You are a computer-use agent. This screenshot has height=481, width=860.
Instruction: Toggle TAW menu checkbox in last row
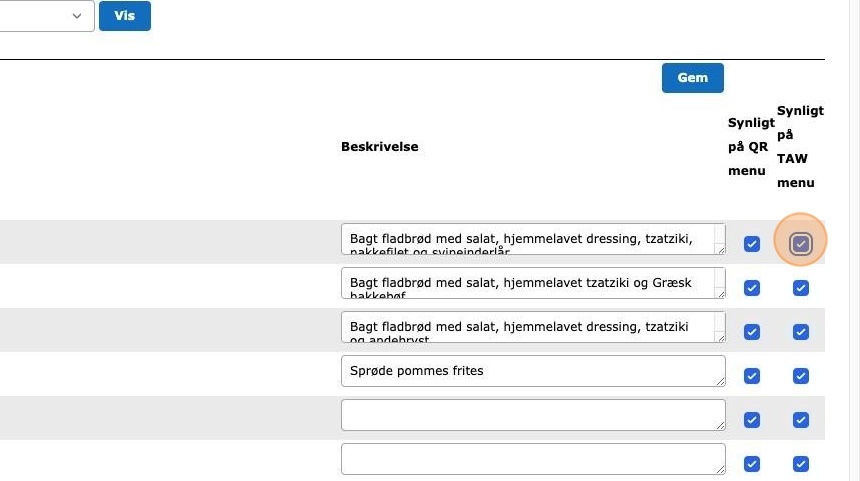coord(801,464)
